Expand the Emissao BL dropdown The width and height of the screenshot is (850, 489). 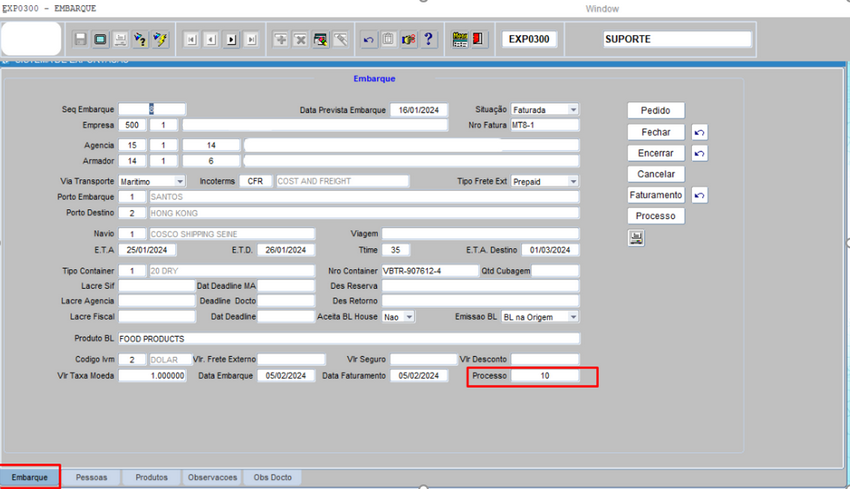click(573, 317)
